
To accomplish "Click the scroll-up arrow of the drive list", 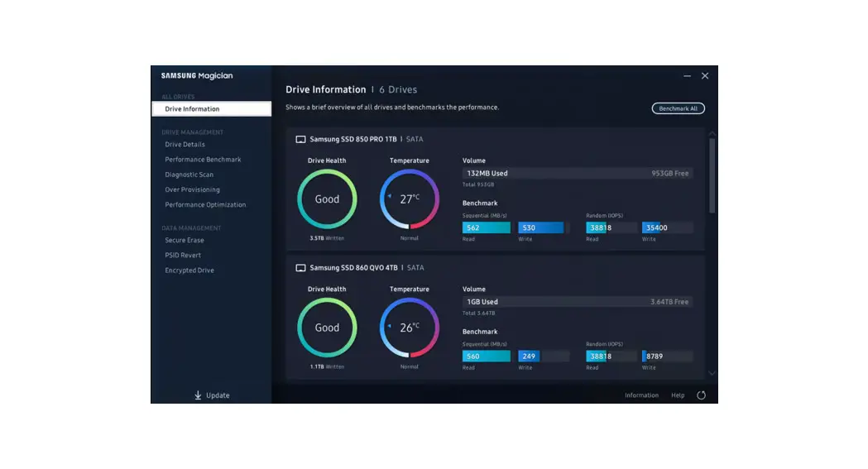I will coord(712,134).
